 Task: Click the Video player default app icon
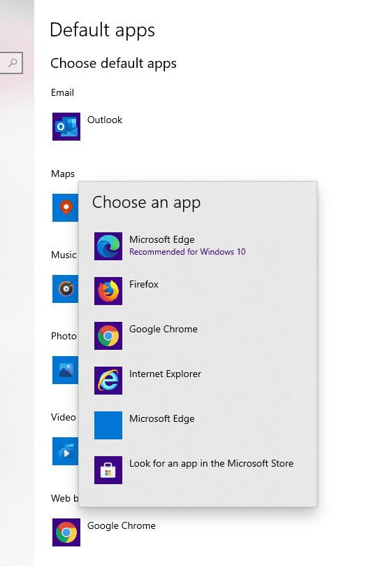click(x=65, y=451)
